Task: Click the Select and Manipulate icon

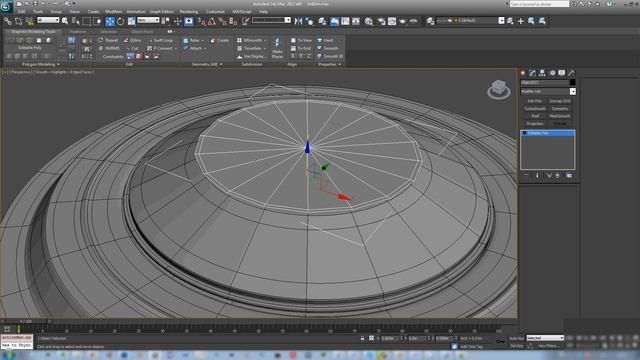Action: [x=177, y=21]
